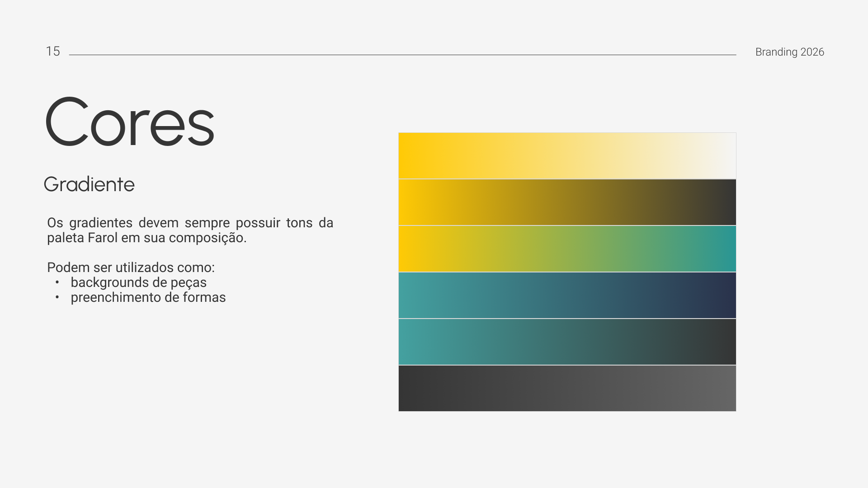The height and width of the screenshot is (488, 868).
Task: Select the yellow-to-cream gradient bar
Action: pos(567,155)
